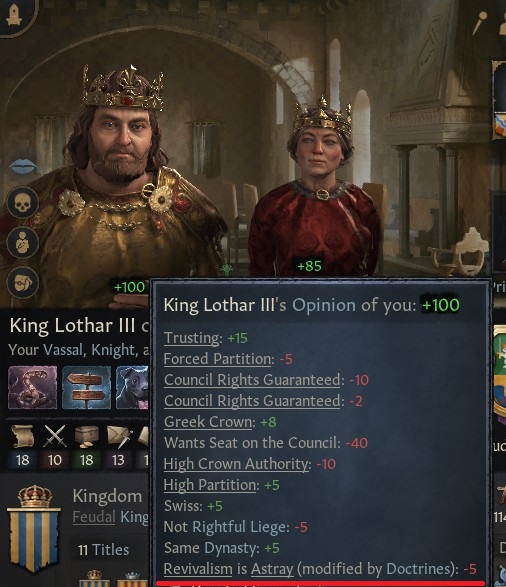Select the head with brain icon
Viewport: 506px width, 587px height.
point(22,283)
